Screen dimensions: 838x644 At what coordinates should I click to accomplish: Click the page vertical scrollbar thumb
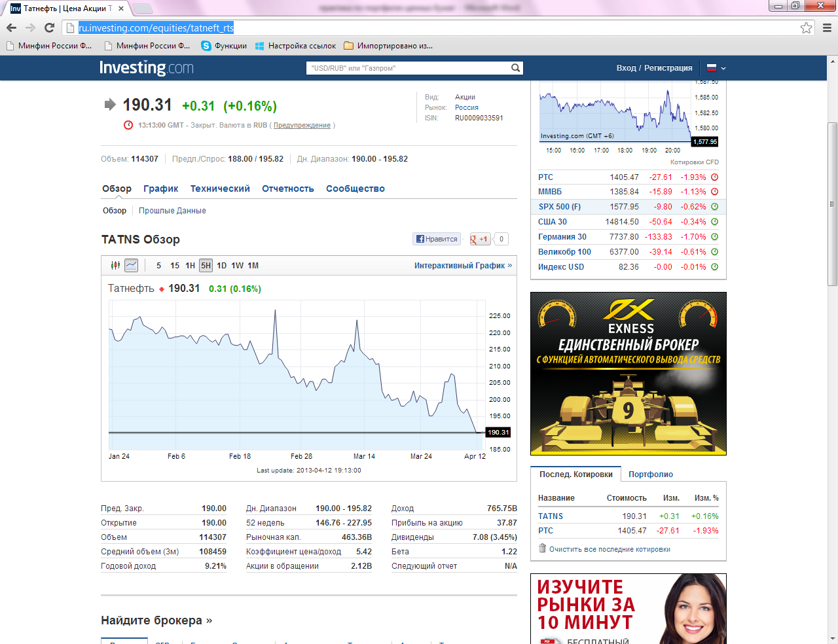pos(832,204)
